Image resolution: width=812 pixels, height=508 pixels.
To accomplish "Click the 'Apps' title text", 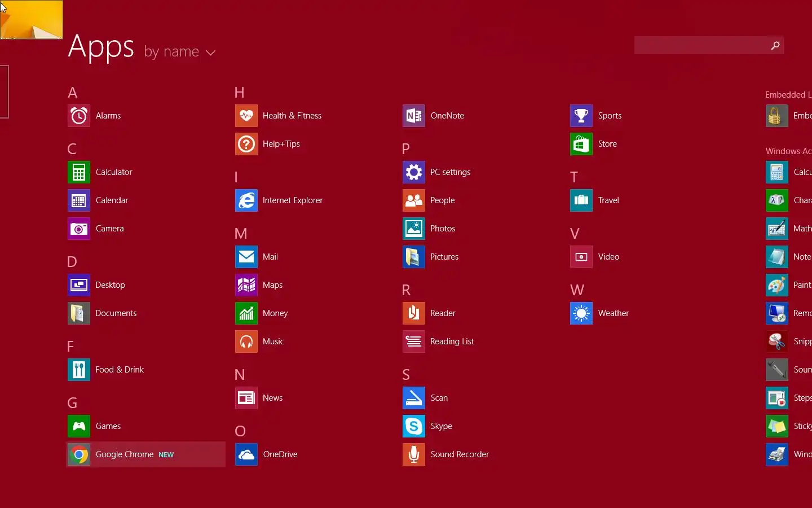I will coord(101,46).
